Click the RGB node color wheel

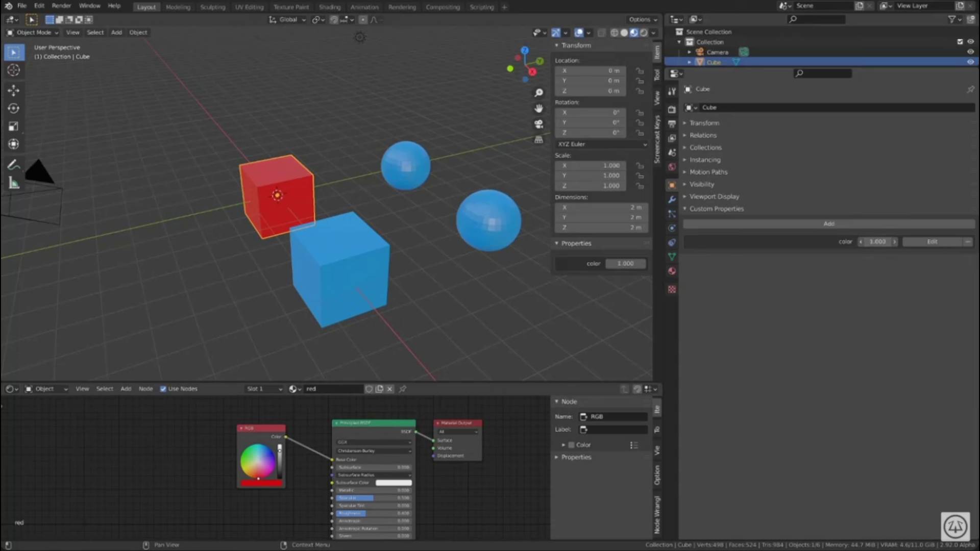pyautogui.click(x=258, y=461)
